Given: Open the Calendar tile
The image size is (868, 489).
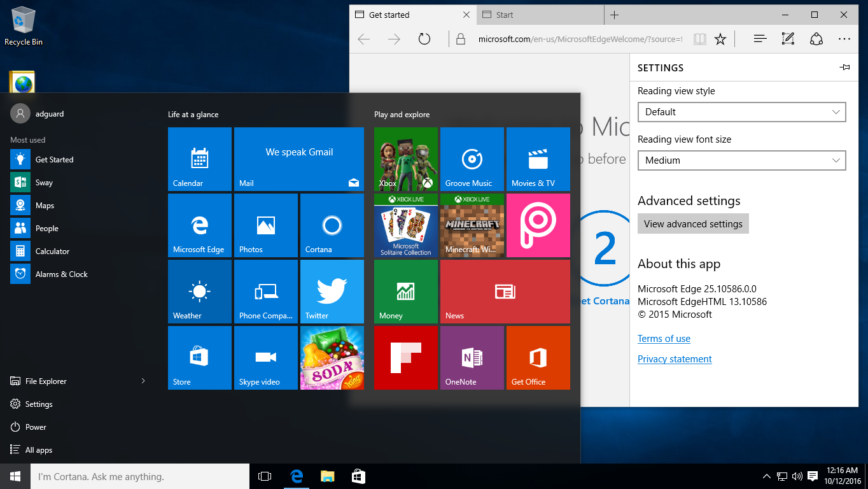Looking at the screenshot, I should (x=200, y=159).
